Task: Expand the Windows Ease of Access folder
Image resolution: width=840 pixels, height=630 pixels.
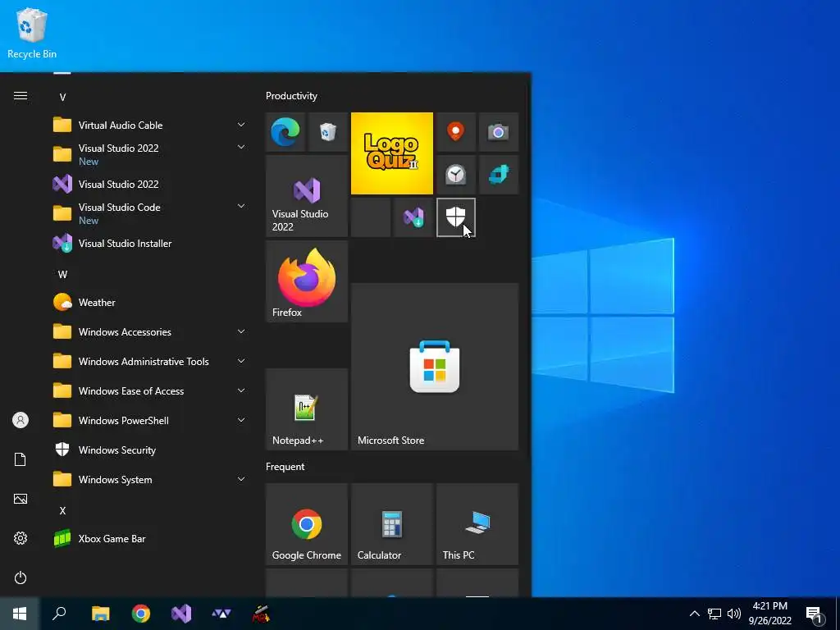Action: point(150,390)
